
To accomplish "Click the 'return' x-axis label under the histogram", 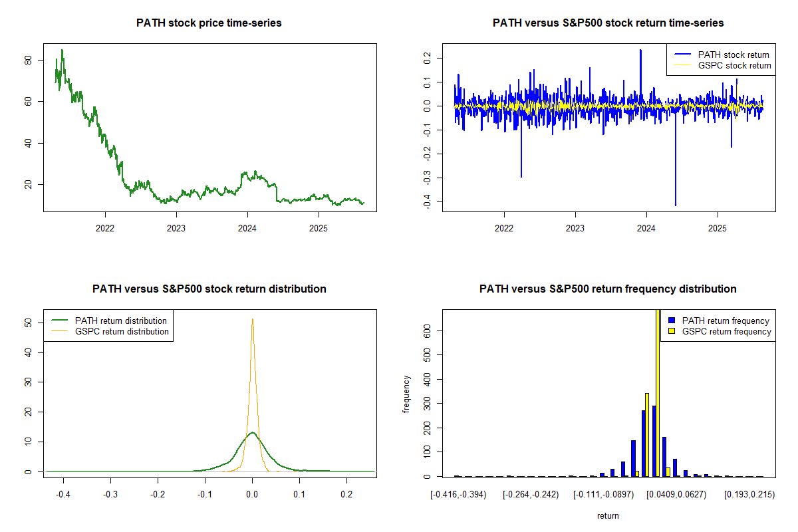I will 608,515.
